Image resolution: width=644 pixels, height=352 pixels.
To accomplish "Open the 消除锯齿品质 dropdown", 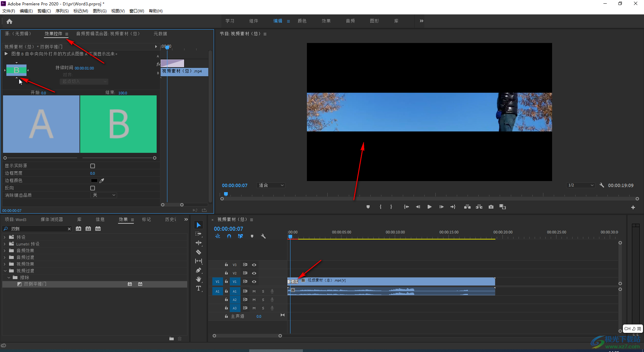I will [x=104, y=195].
